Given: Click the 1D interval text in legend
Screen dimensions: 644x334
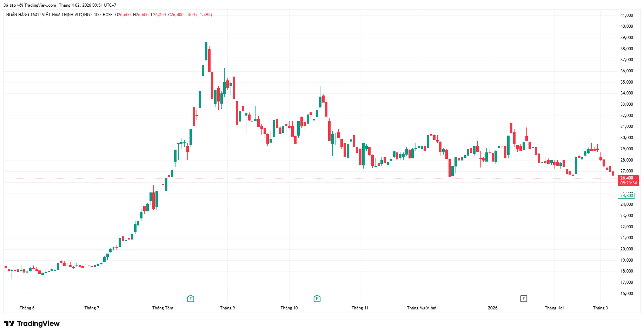Looking at the screenshot, I should (x=96, y=15).
